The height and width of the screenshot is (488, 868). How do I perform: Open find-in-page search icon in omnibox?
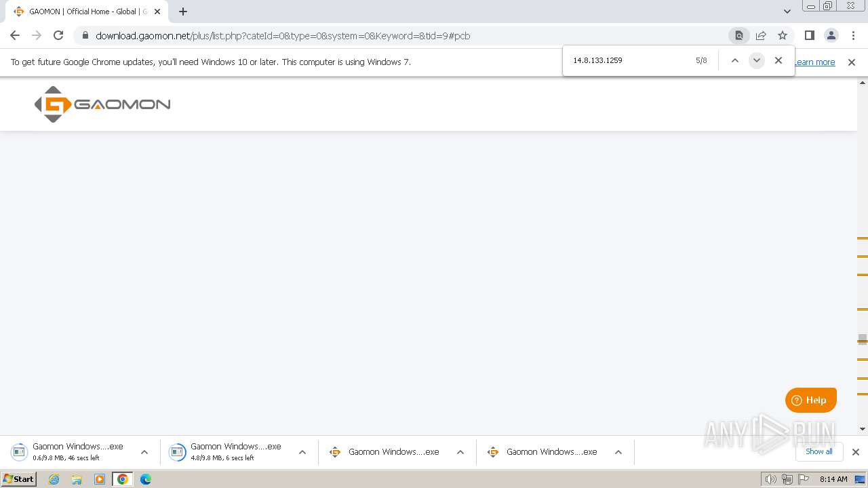tap(739, 35)
